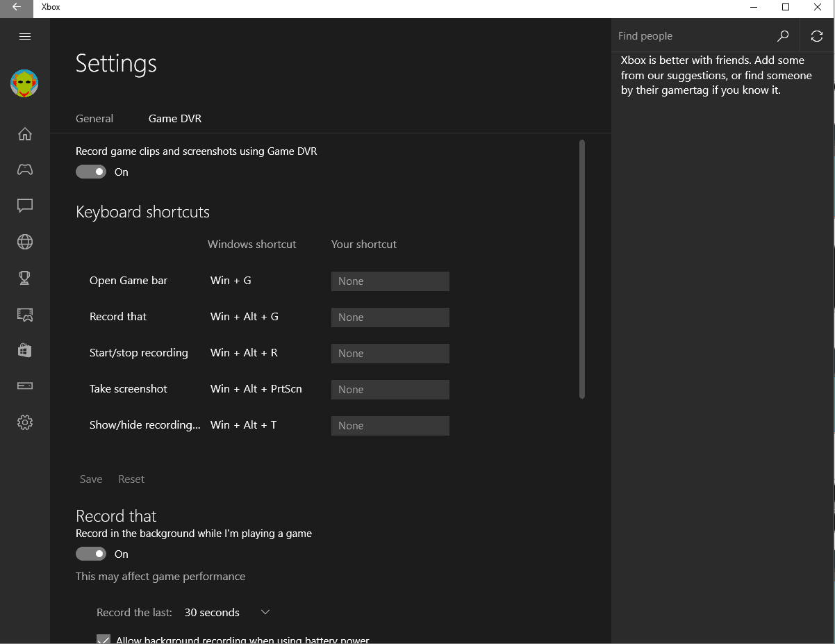835x644 pixels.
Task: Open Game DVR captures icon in sidebar
Action: pos(25,314)
